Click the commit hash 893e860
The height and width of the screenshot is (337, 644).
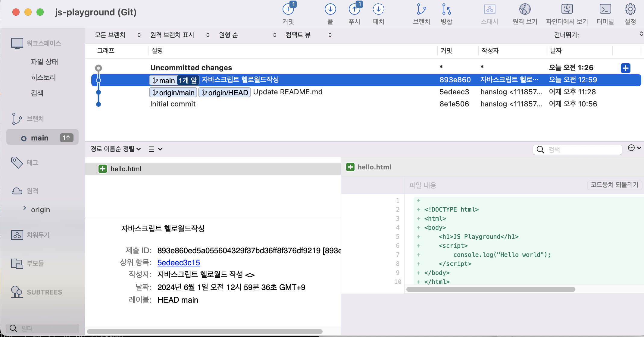pyautogui.click(x=455, y=80)
